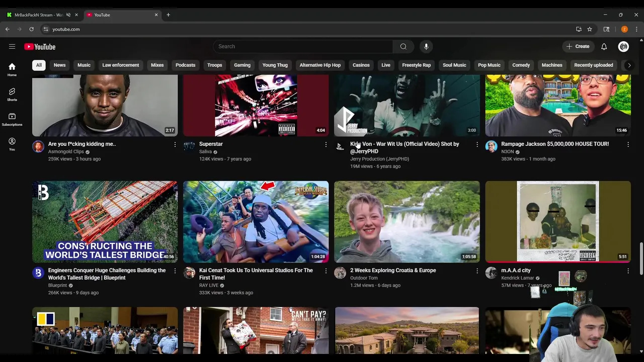Click the Create button
Viewport: 644px width, 362px height.
(578, 46)
